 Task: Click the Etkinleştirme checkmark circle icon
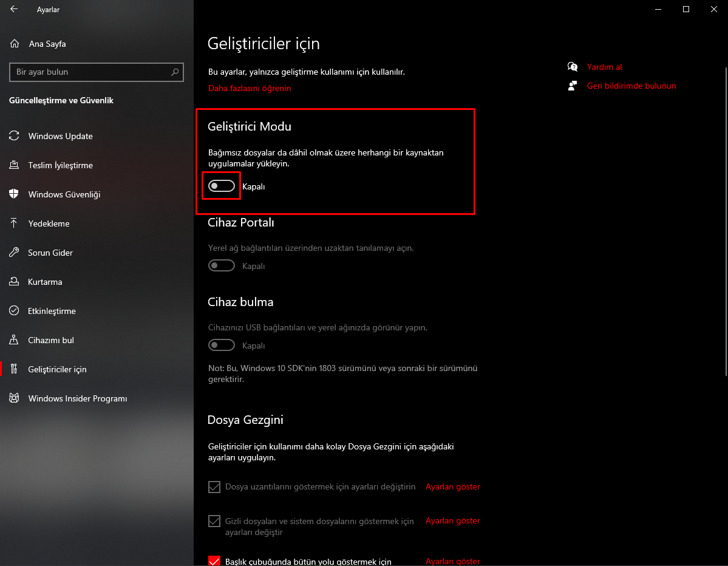point(14,310)
